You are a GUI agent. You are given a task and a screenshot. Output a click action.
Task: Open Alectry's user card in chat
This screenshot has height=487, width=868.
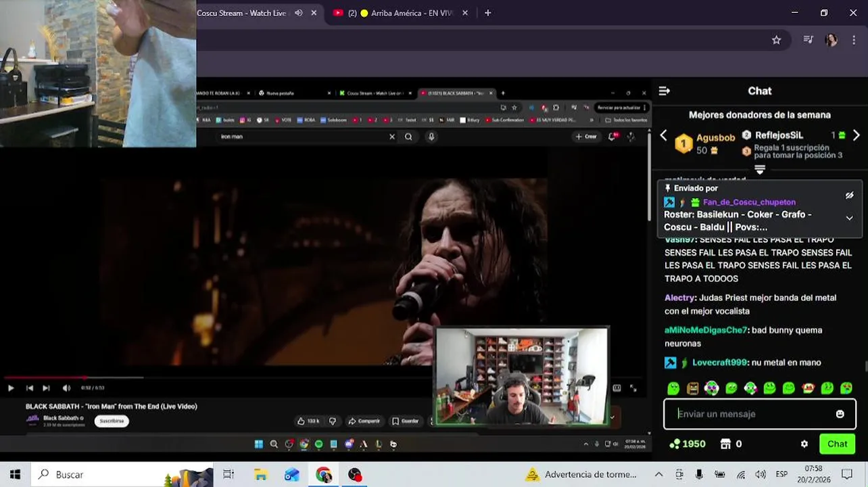tap(679, 298)
